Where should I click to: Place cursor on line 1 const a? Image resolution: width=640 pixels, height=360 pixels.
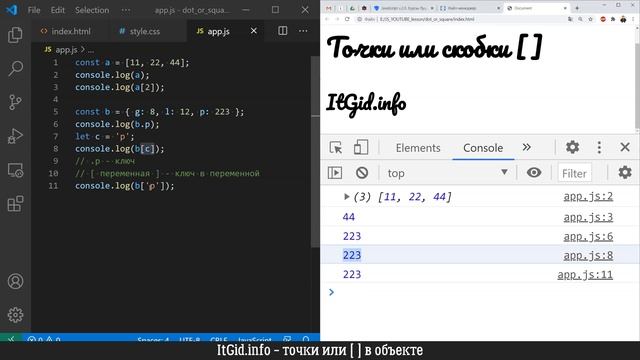132,62
